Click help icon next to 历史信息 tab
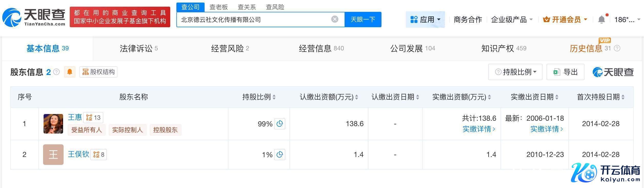This screenshot has height=188, width=644. tap(617, 48)
